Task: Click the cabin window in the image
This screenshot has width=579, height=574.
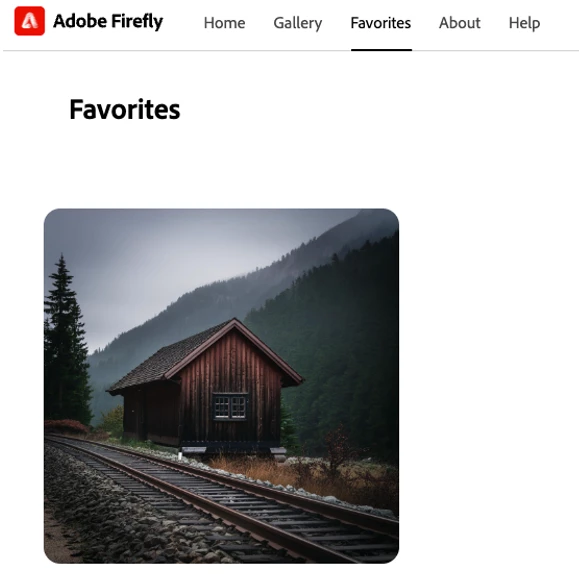Action: [x=230, y=407]
